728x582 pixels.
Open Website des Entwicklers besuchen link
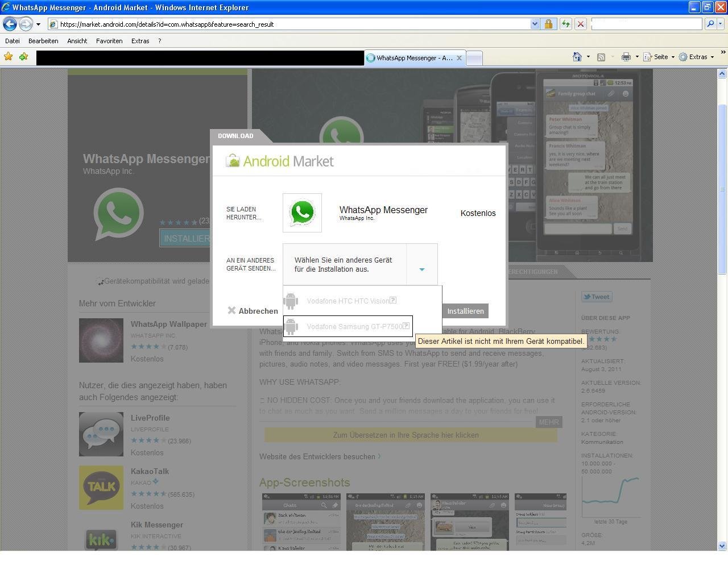(320, 456)
